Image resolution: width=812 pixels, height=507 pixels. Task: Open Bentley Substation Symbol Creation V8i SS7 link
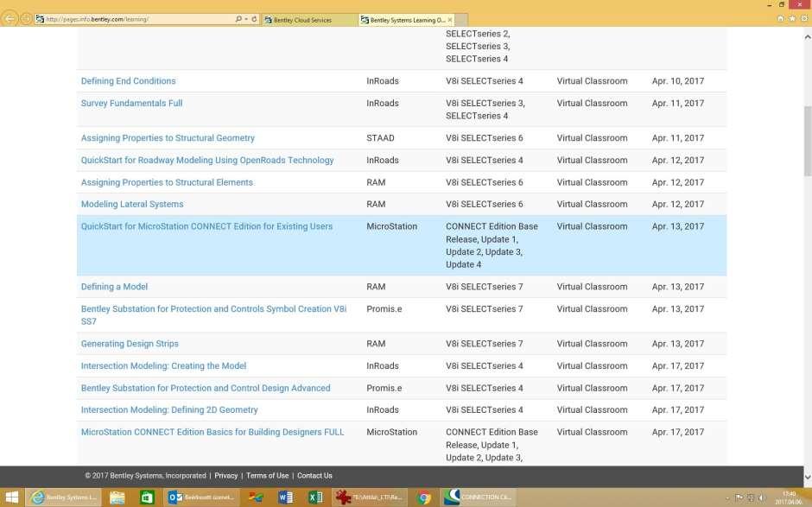click(x=213, y=315)
